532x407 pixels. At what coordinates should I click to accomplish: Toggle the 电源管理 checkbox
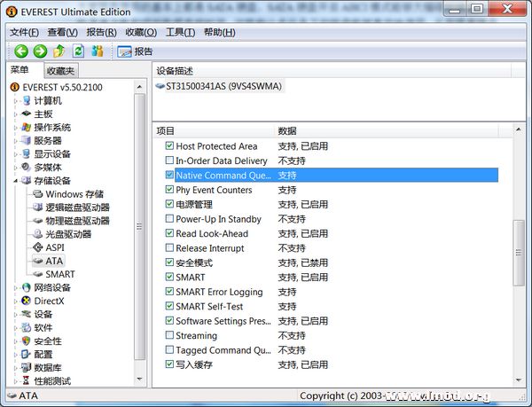pos(169,204)
